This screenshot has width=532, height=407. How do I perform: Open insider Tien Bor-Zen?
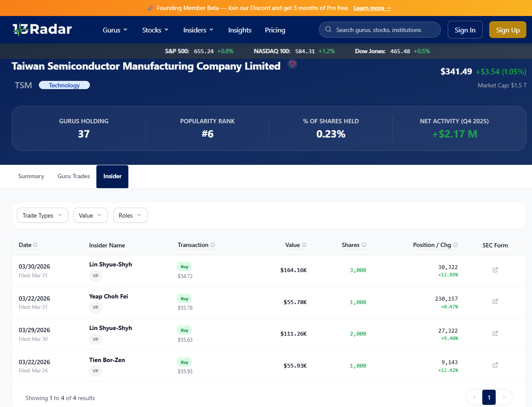[107, 360]
